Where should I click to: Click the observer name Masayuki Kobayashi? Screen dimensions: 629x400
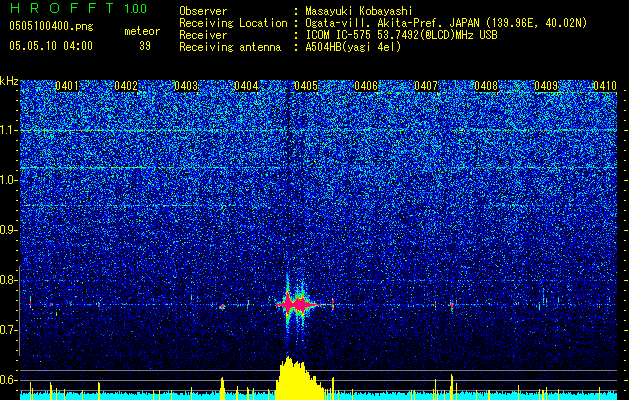coord(359,11)
